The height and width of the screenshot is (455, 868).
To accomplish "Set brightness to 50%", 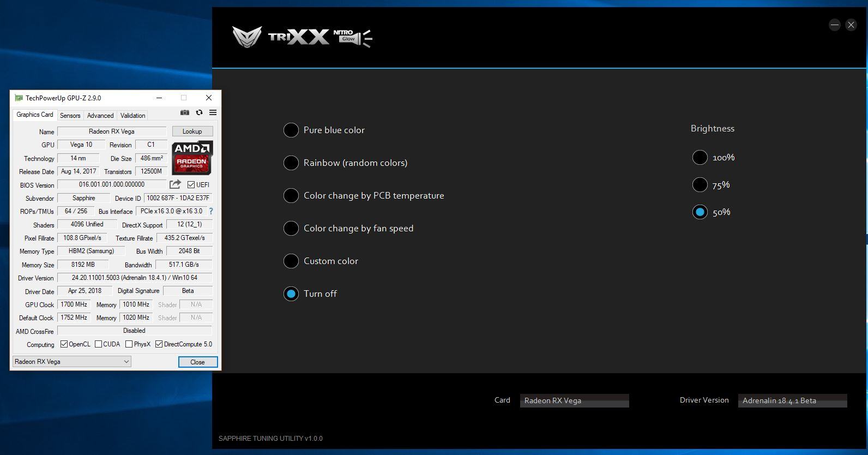I will (700, 212).
